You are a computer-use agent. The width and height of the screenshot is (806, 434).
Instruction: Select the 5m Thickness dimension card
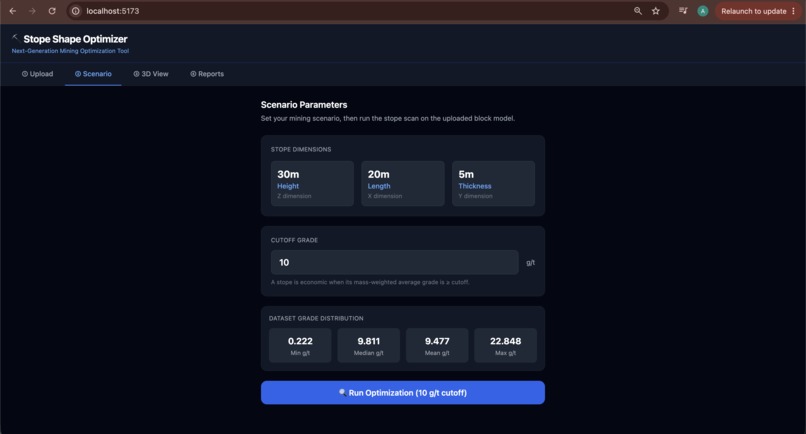pos(493,184)
